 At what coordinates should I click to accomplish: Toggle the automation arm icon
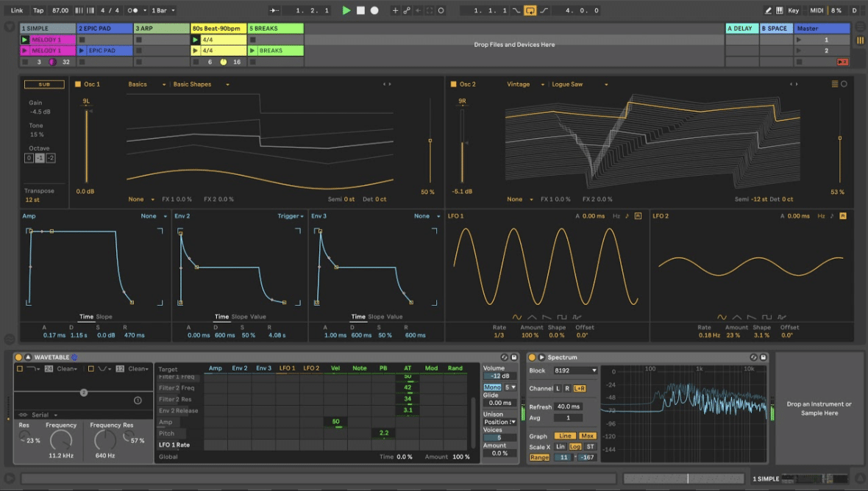(x=407, y=10)
